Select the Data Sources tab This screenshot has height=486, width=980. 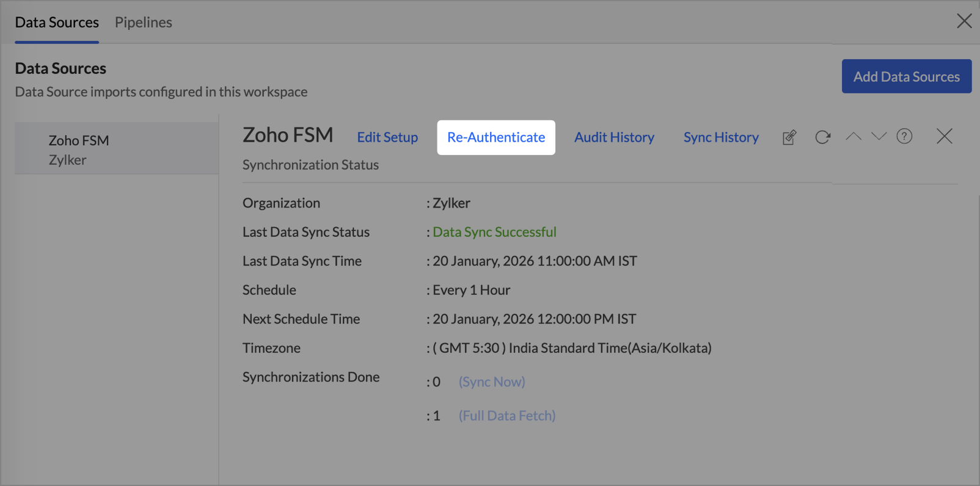click(x=57, y=23)
